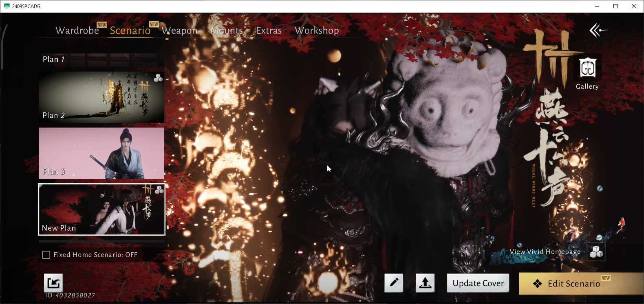Click the upload share icon
The width and height of the screenshot is (644, 304).
425,283
